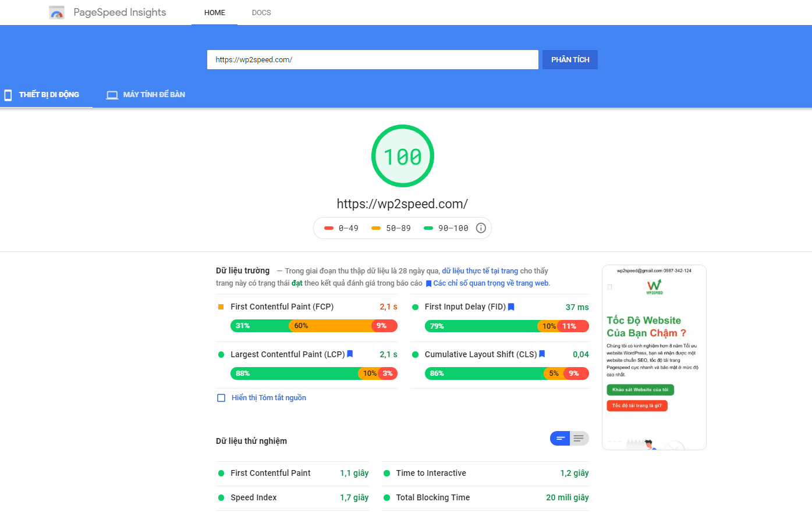Click the 'https://wp2speed.com/' heading under the score
The image size is (812, 516).
coord(402,204)
